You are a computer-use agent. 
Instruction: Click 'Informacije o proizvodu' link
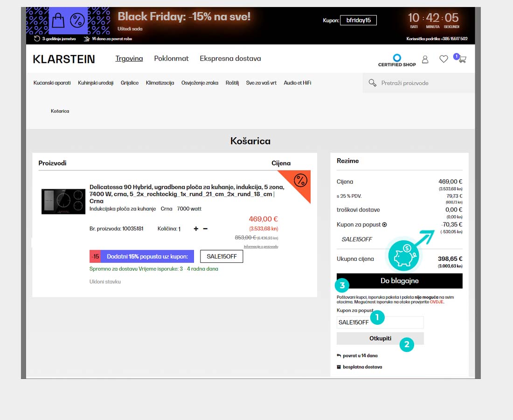pyautogui.click(x=261, y=246)
